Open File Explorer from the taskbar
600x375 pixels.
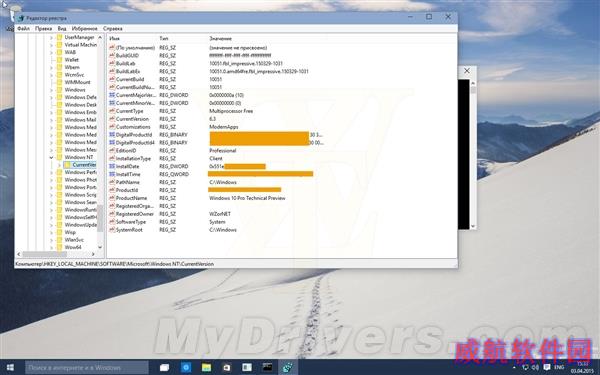tap(206, 368)
